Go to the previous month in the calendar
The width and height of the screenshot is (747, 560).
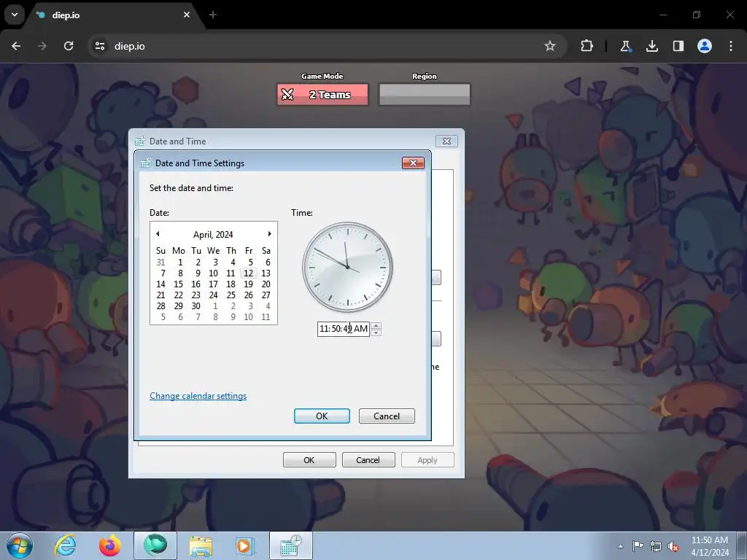click(x=158, y=234)
